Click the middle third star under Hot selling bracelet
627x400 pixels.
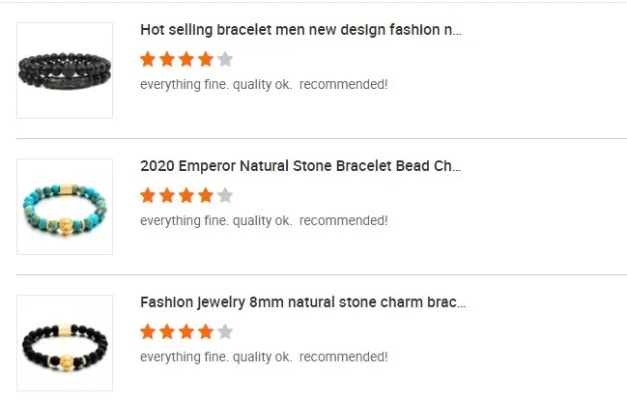coord(186,59)
